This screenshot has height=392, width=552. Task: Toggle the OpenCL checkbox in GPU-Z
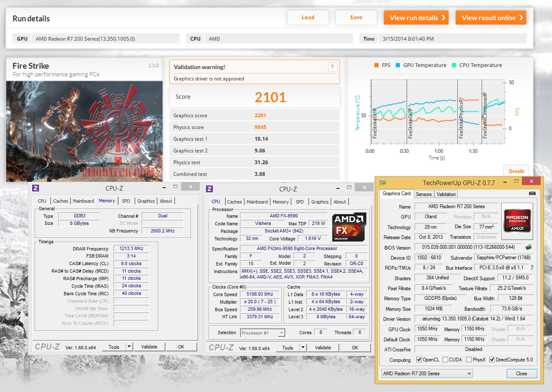coord(419,360)
